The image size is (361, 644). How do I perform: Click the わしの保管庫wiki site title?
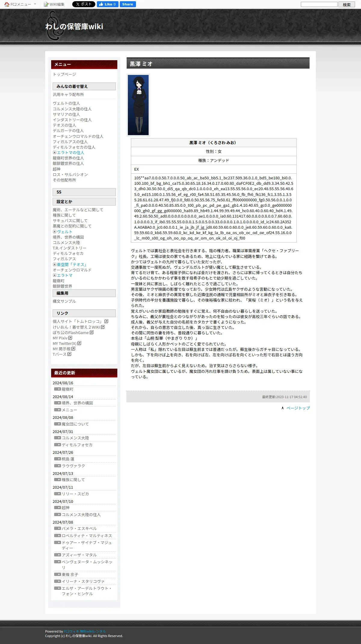pos(74,26)
